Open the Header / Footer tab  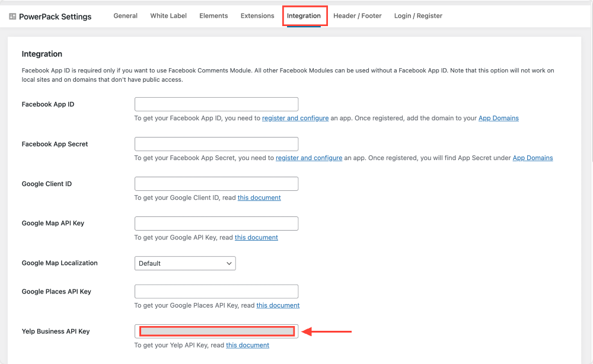coord(357,16)
